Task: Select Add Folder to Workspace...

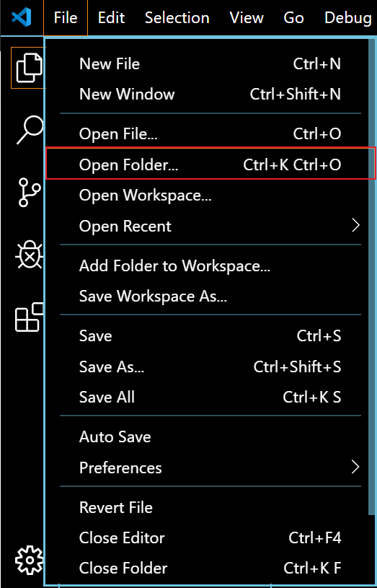Action: coord(210,266)
